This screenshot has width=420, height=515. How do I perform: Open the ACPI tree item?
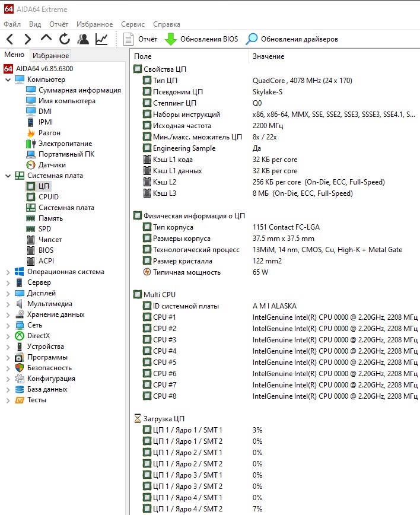click(x=40, y=261)
